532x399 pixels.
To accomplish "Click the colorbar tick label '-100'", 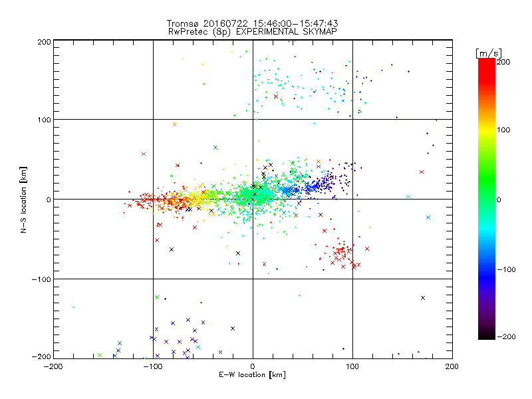I will click(506, 270).
